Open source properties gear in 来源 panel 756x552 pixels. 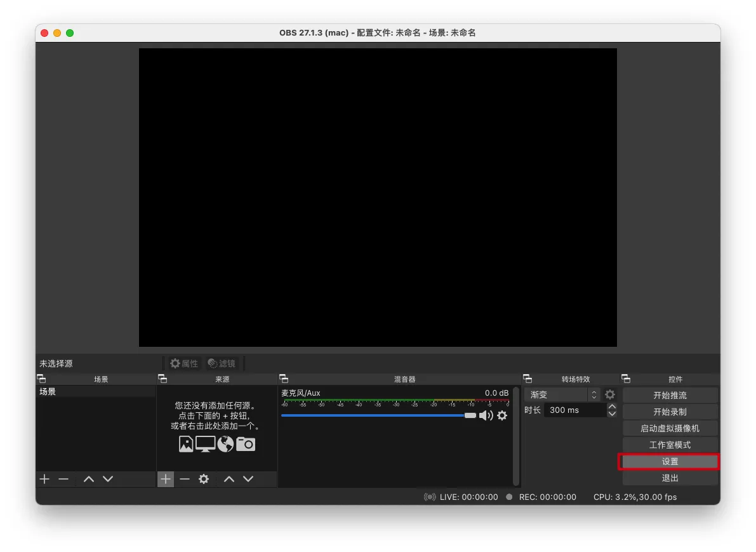click(204, 479)
